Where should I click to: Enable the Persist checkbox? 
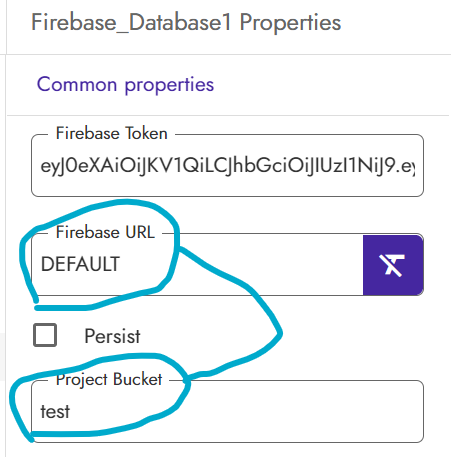45,335
